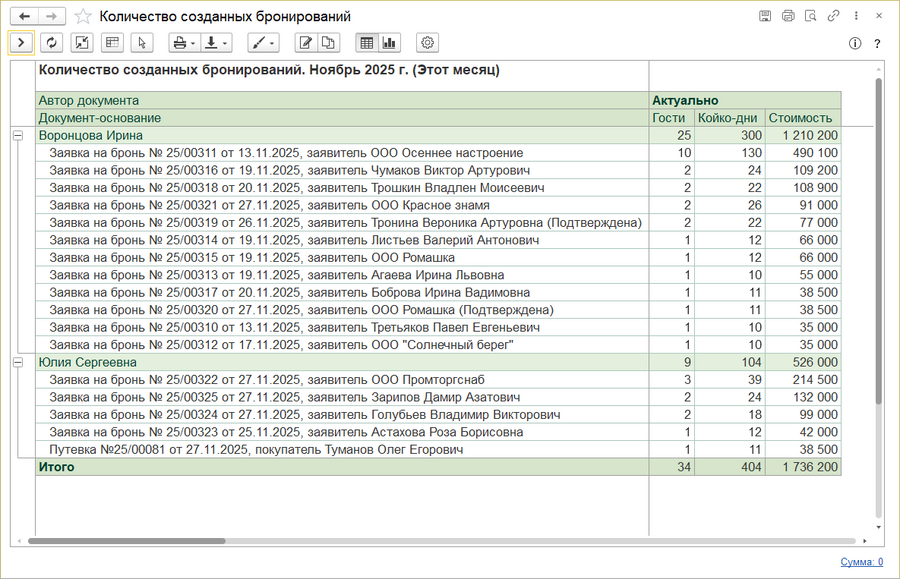The height and width of the screenshot is (579, 900).
Task: Click the info circle icon
Action: tap(855, 44)
